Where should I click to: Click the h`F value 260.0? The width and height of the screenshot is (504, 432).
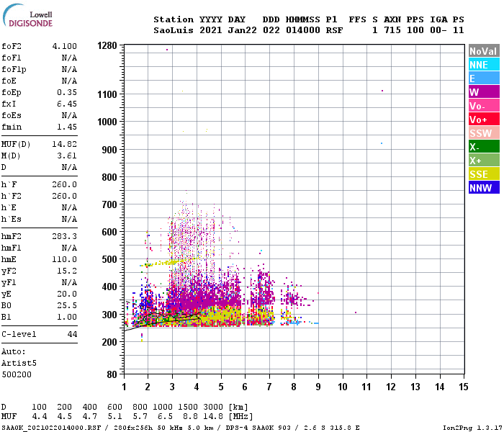pos(65,185)
